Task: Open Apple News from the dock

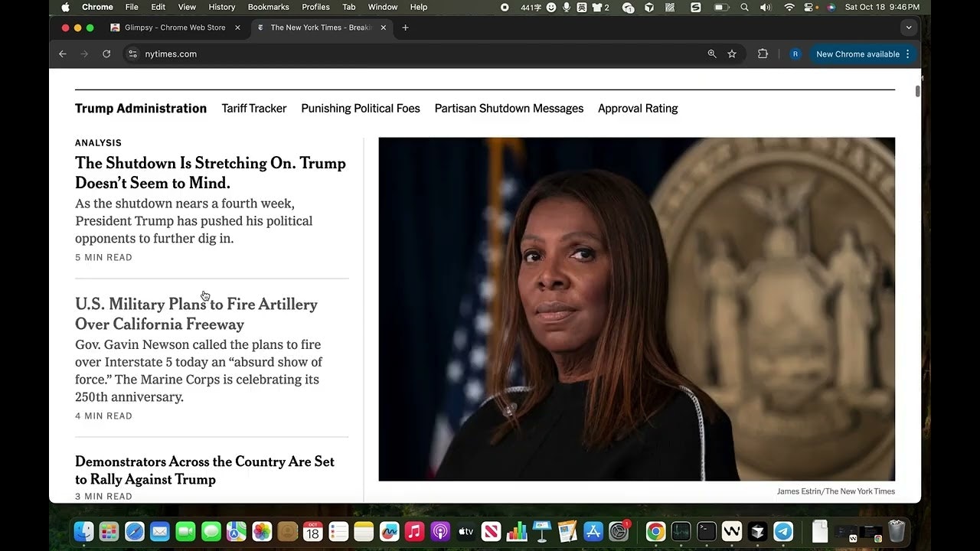Action: point(491,531)
